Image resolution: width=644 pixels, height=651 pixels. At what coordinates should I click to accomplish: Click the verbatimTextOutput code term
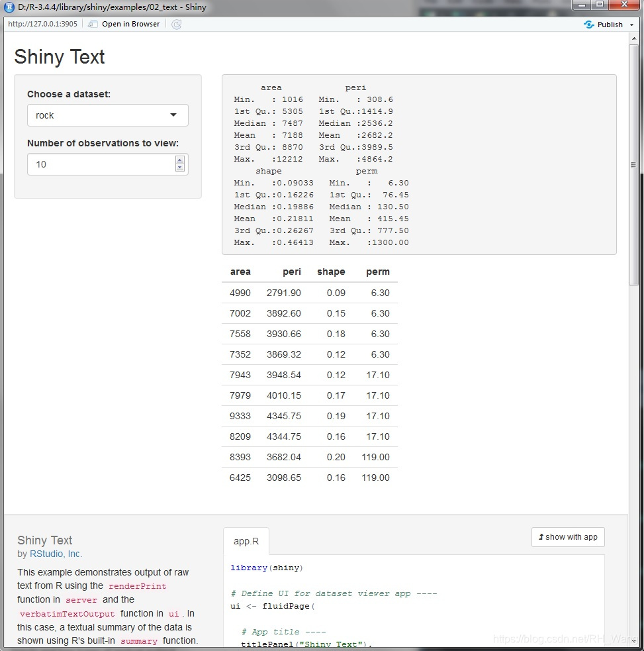(68, 614)
